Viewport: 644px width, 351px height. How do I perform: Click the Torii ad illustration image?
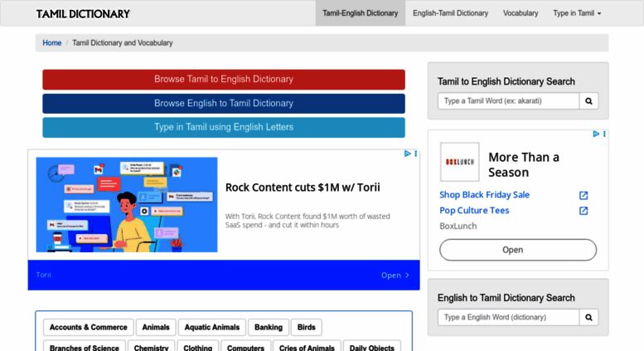(127, 205)
